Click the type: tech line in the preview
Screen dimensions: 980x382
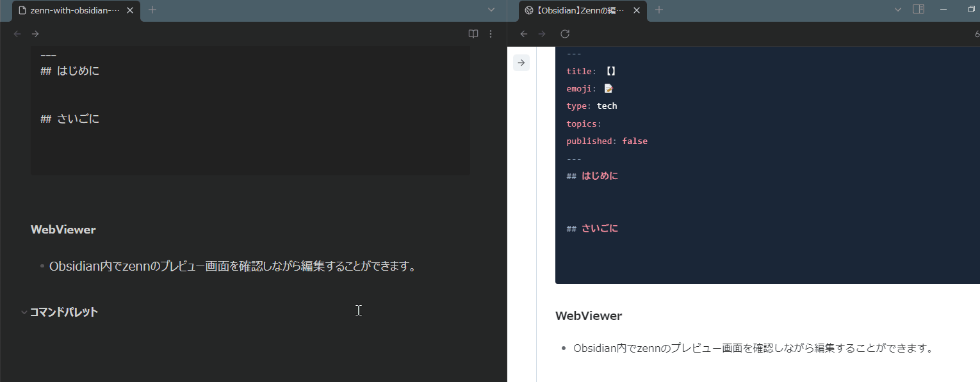click(x=592, y=106)
